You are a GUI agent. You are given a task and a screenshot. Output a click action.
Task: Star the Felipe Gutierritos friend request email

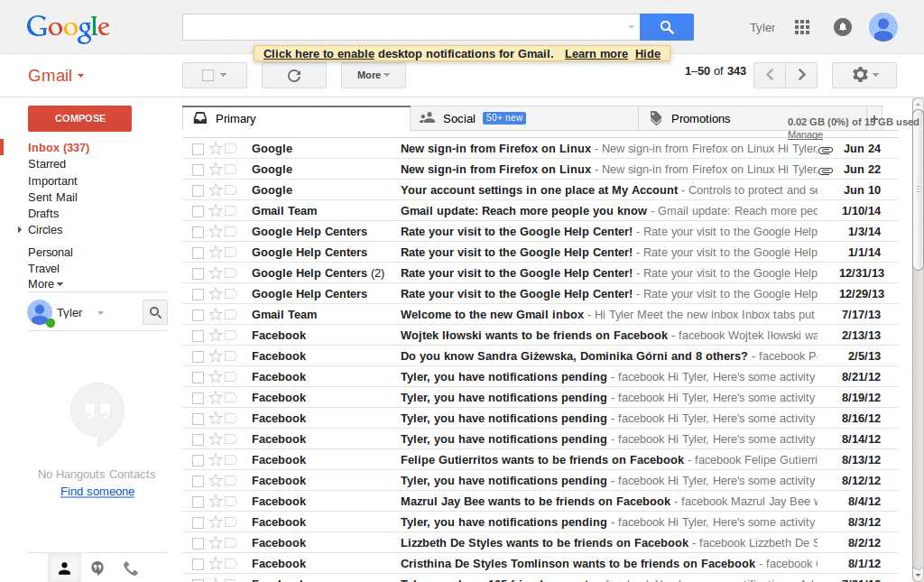point(215,460)
